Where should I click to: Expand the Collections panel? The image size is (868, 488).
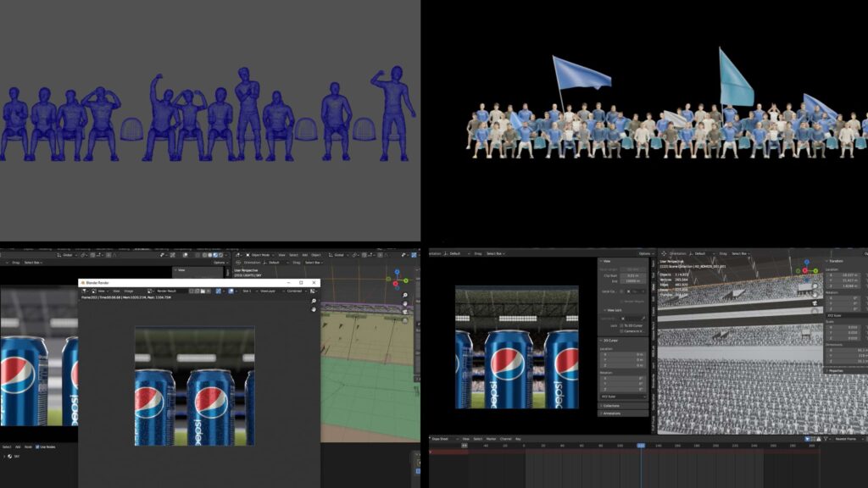(x=612, y=406)
